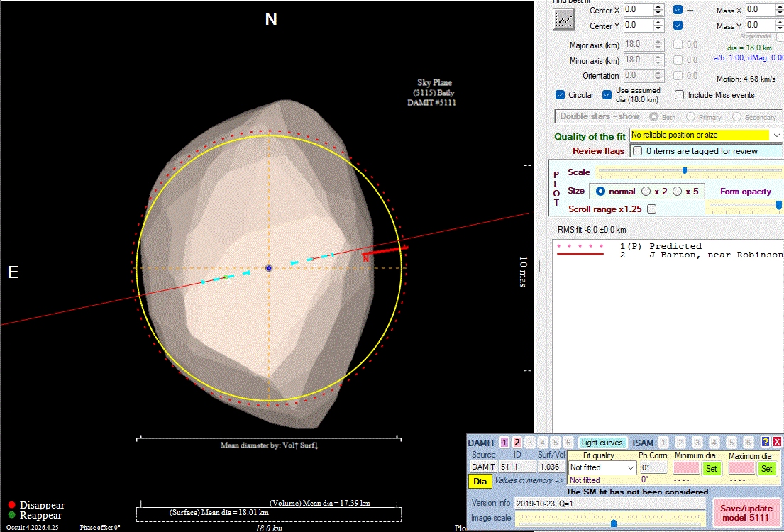Tick the Review flags checkbox
Viewport: 784px width, 532px height.
tap(638, 150)
